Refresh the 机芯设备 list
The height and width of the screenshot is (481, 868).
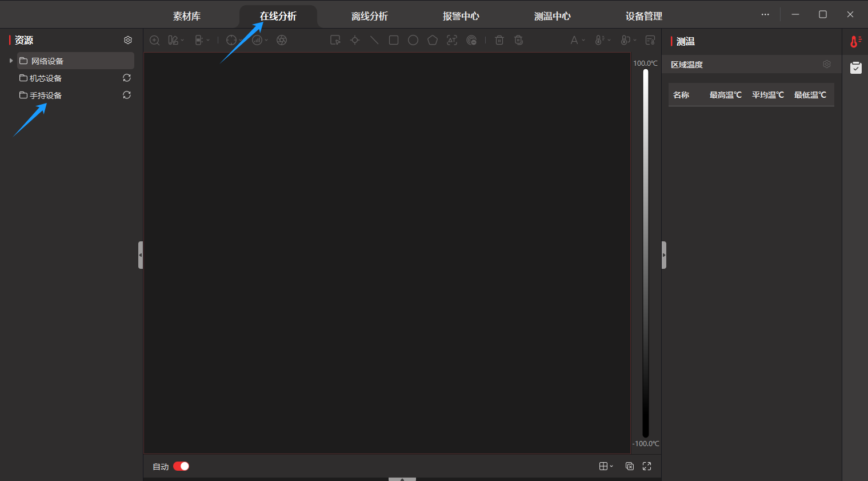point(127,78)
